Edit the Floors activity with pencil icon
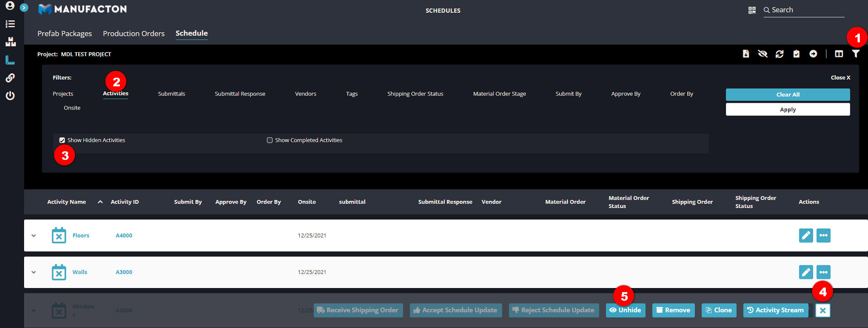868x328 pixels. pyautogui.click(x=805, y=235)
